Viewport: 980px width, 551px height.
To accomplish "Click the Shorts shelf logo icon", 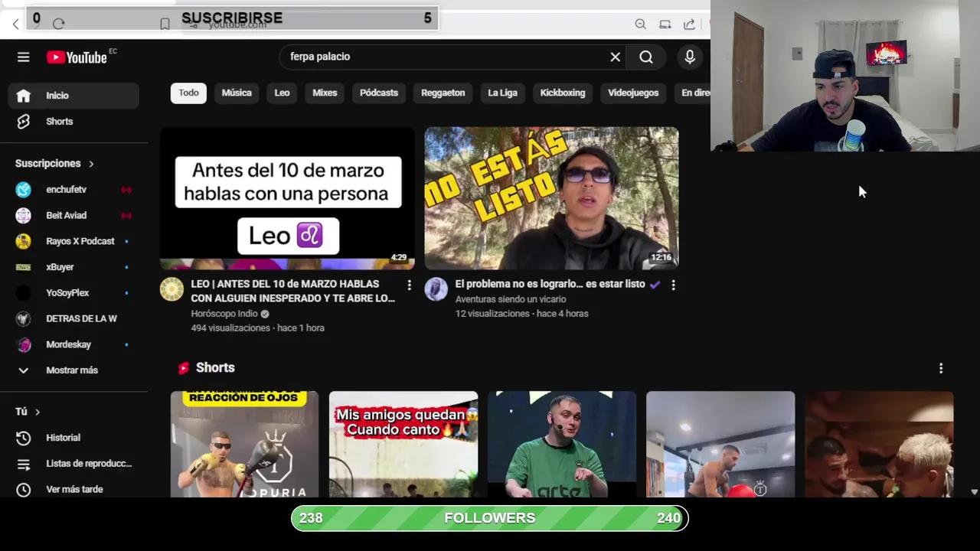I will (183, 368).
